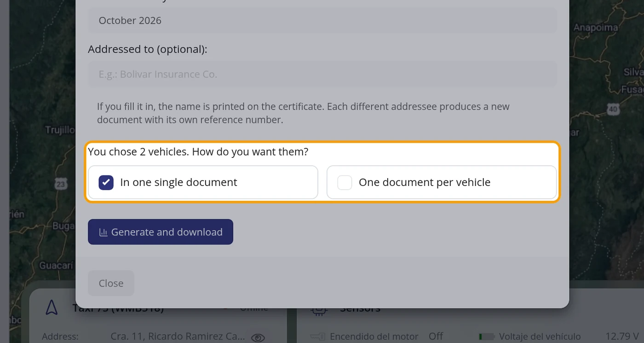Open the October 2026 month field
644x343 pixels.
pos(322,20)
